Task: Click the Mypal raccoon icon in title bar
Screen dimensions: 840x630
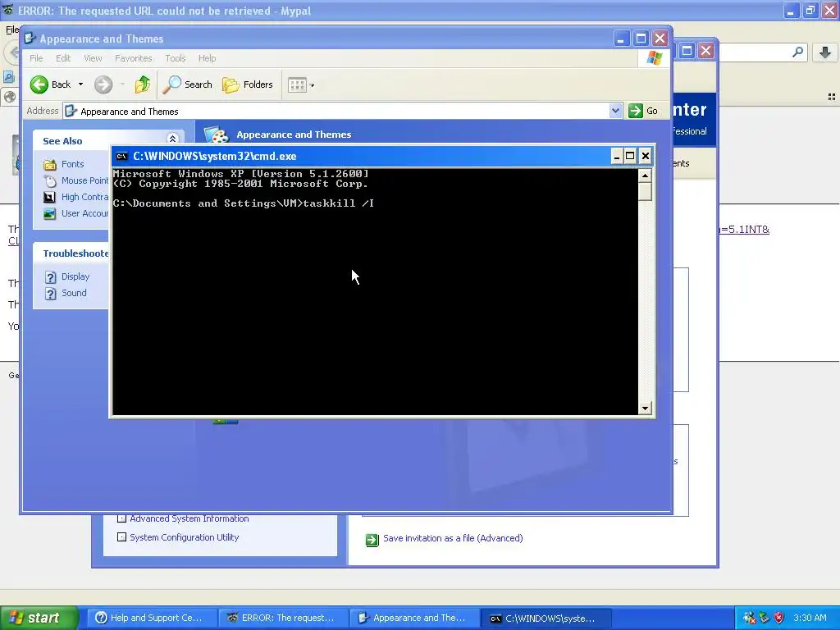Action: 8,10
